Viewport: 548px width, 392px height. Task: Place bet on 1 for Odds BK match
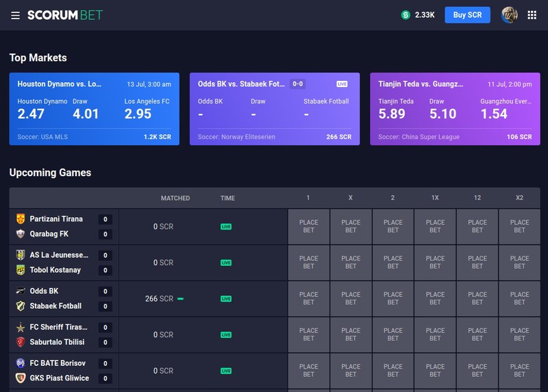point(309,299)
